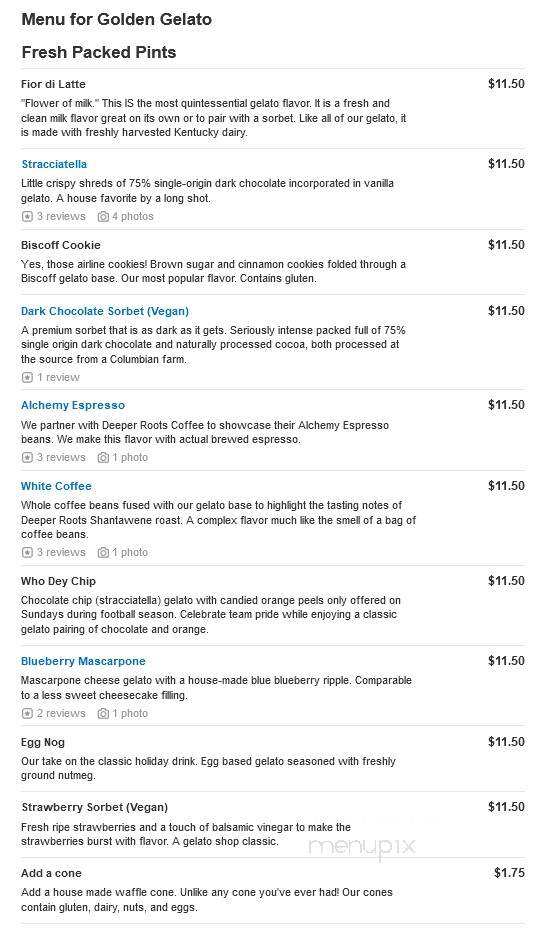This screenshot has width=541, height=929.
Task: Open the Stracciatella item link
Action: click(x=55, y=164)
